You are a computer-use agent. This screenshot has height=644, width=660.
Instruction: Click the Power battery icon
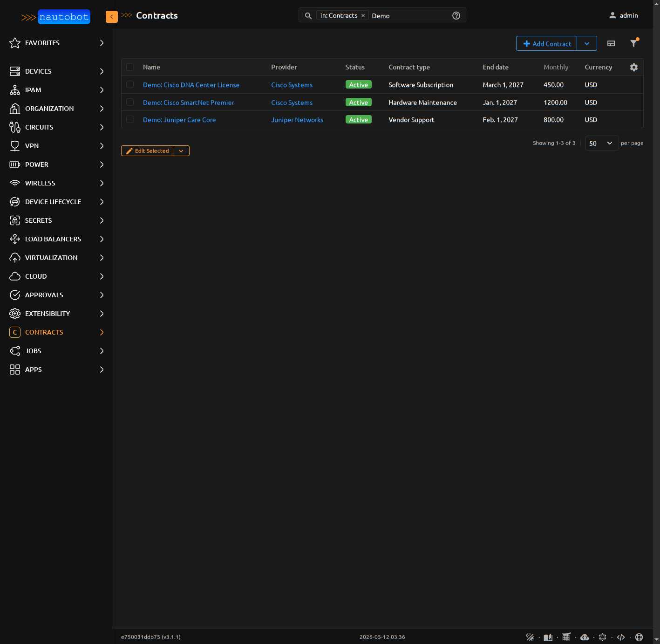point(15,164)
